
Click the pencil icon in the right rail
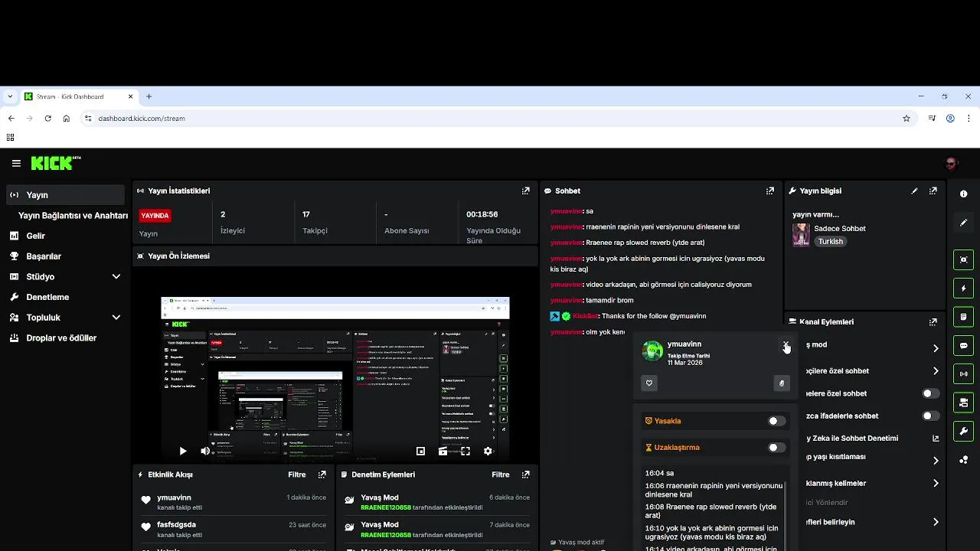click(964, 223)
